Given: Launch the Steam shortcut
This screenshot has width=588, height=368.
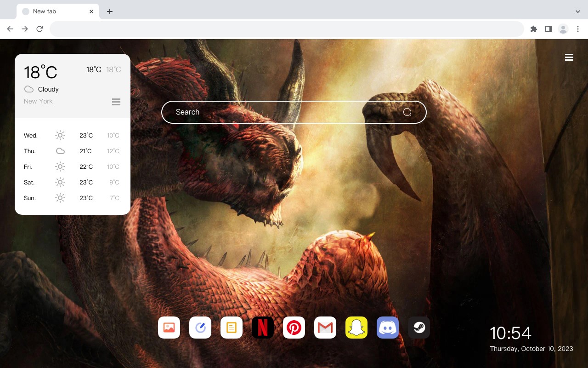Looking at the screenshot, I should click(419, 328).
